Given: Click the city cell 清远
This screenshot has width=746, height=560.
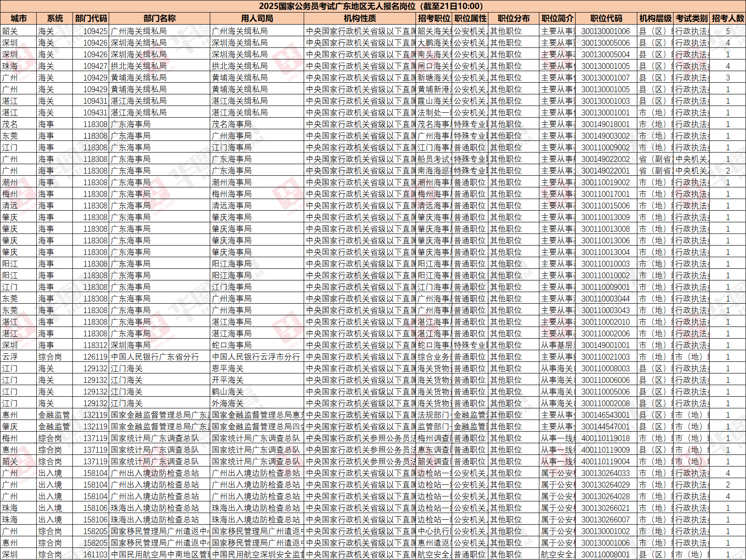Looking at the screenshot, I should 18,206.
